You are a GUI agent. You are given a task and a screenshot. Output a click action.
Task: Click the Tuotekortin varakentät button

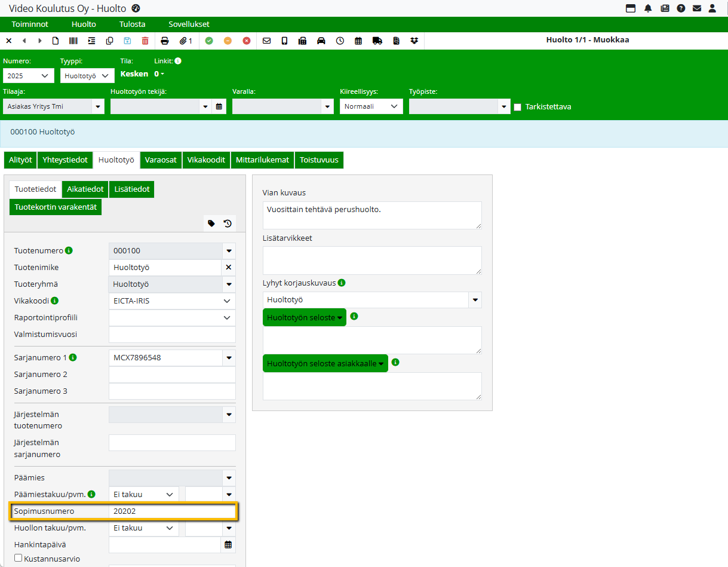[55, 207]
